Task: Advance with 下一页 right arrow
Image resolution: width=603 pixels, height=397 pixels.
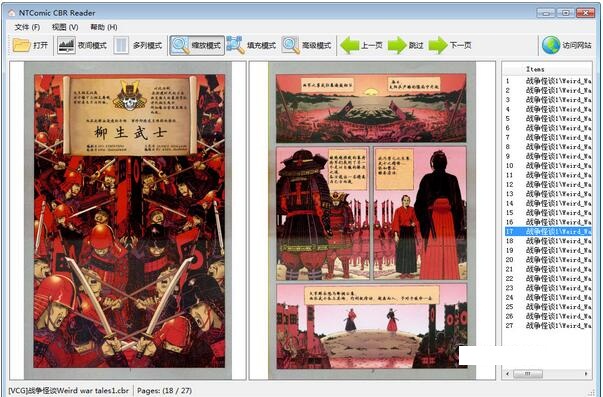Action: coord(438,45)
